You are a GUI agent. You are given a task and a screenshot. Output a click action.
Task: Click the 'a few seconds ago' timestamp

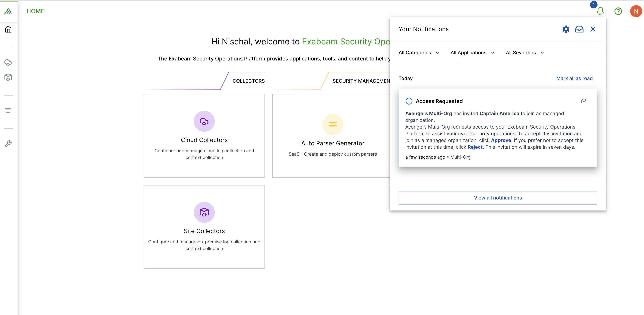pos(425,157)
